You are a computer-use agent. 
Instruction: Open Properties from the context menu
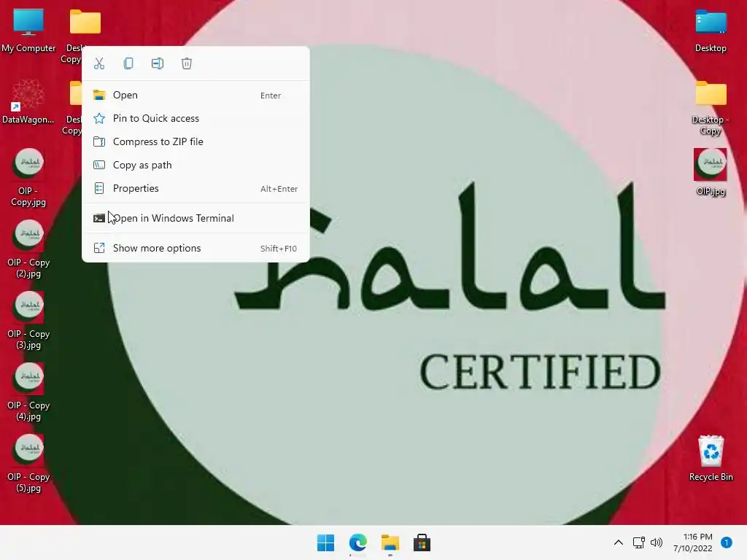tap(196, 189)
